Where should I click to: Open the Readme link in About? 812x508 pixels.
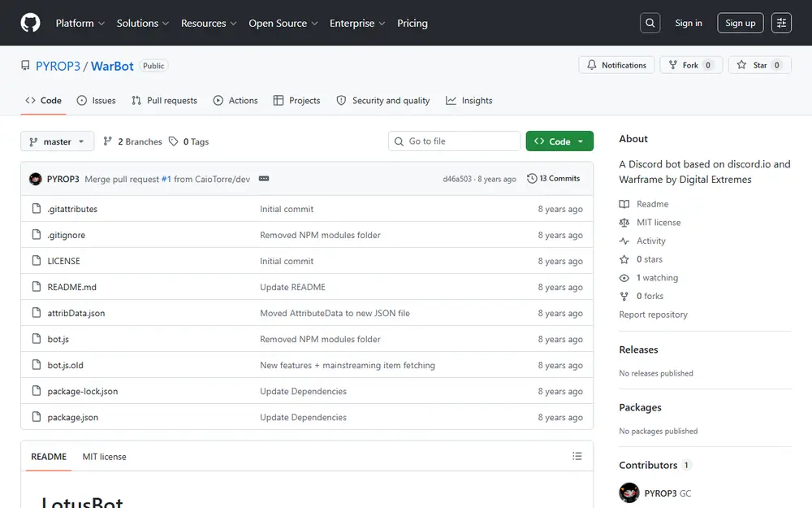pos(644,204)
